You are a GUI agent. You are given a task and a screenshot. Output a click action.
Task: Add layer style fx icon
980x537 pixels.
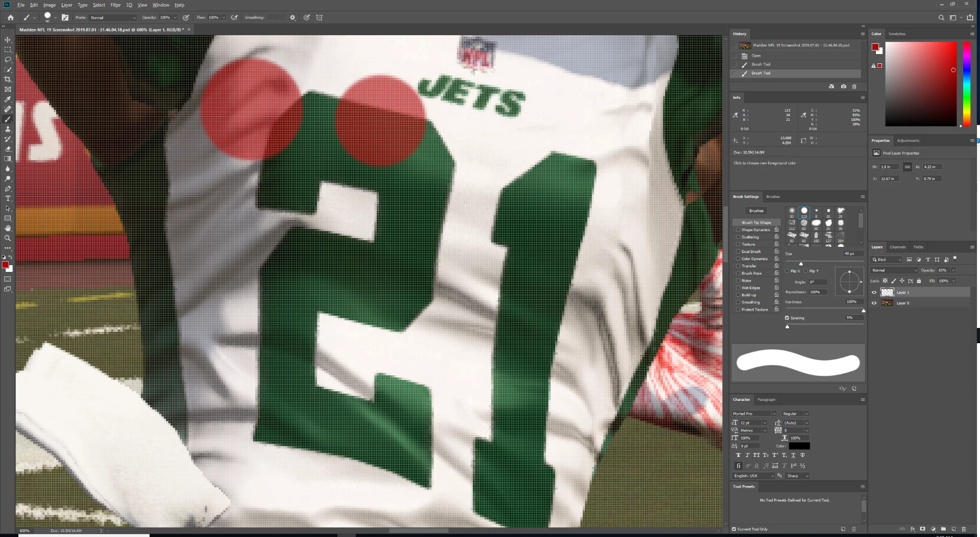click(x=912, y=529)
